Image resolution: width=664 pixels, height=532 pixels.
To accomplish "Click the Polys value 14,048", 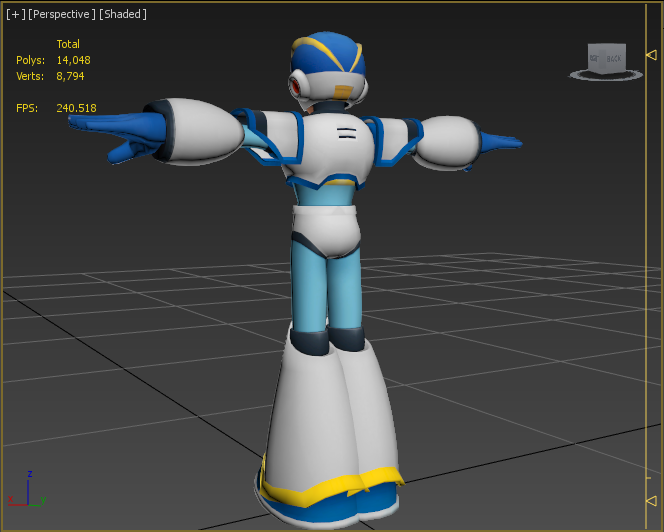I will point(74,60).
